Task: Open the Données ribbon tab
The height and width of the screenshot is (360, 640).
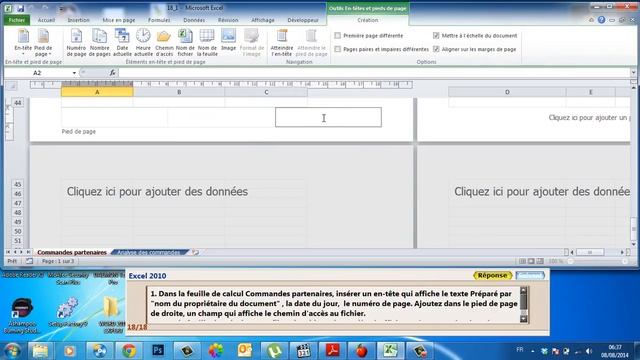Action: 194,20
